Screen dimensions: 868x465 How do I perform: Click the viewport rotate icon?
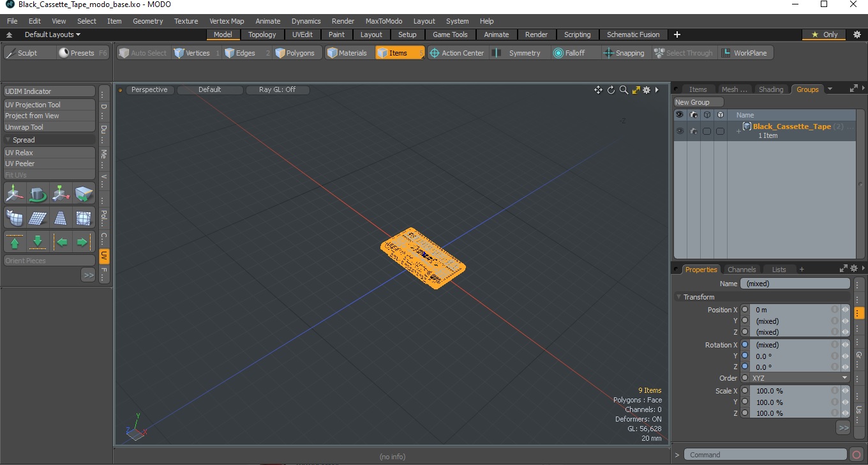click(x=611, y=90)
